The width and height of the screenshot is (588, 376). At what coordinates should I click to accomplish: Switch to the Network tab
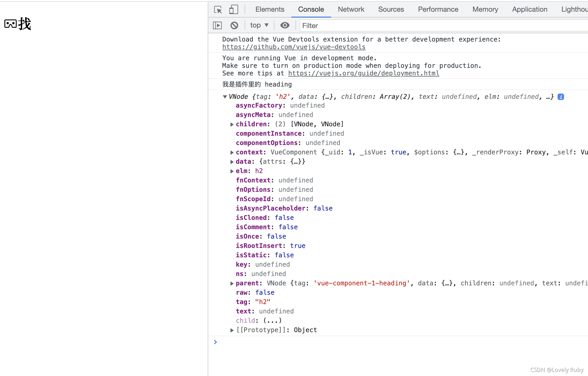click(351, 9)
